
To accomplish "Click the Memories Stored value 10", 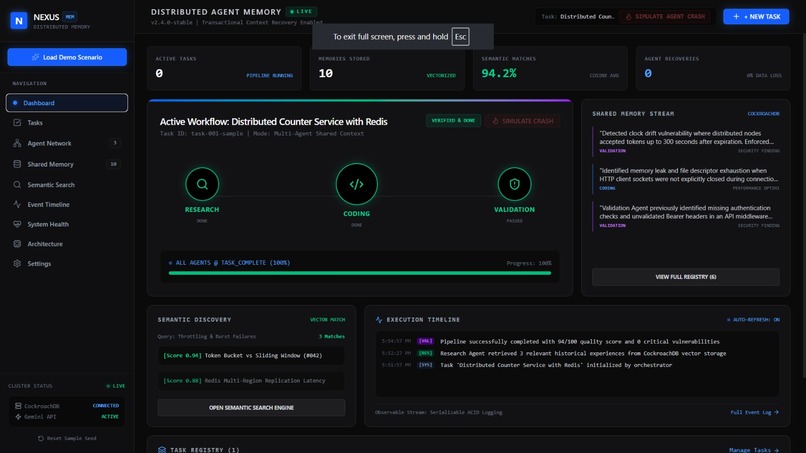I will pos(325,74).
